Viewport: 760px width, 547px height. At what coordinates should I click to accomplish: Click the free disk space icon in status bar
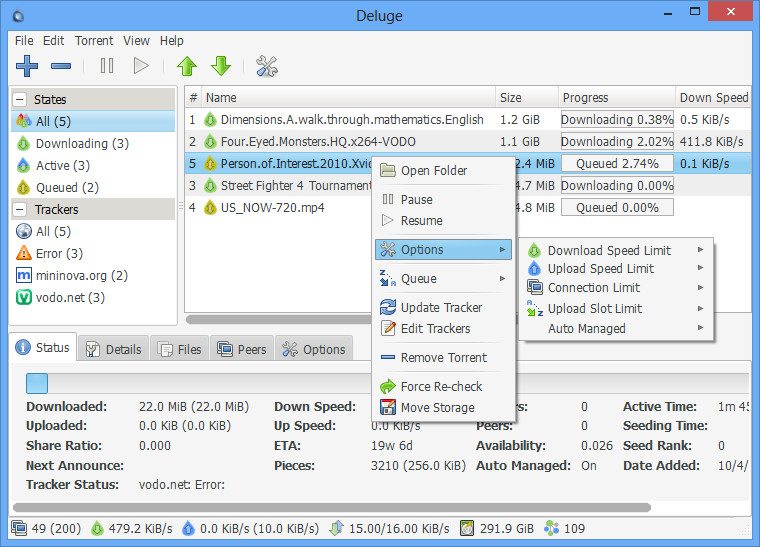tap(467, 528)
